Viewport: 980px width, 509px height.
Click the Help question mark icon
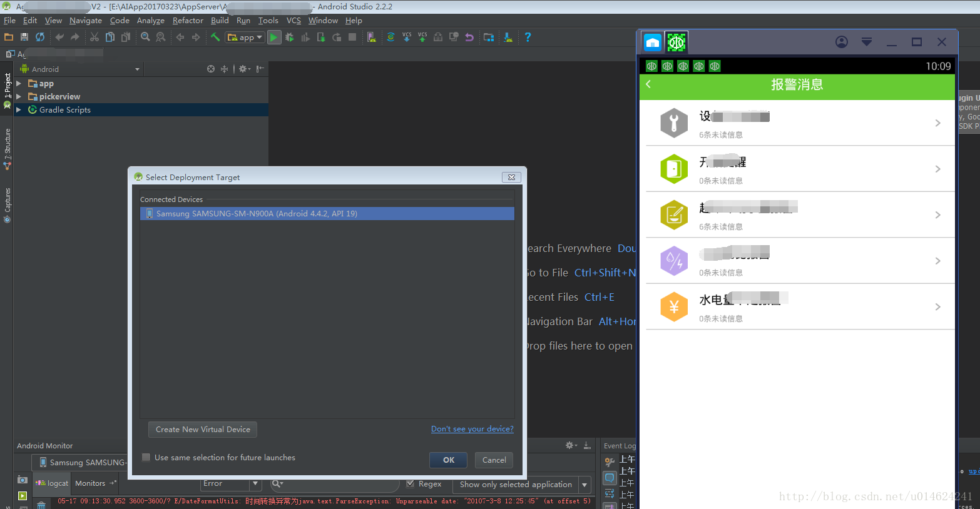(528, 38)
